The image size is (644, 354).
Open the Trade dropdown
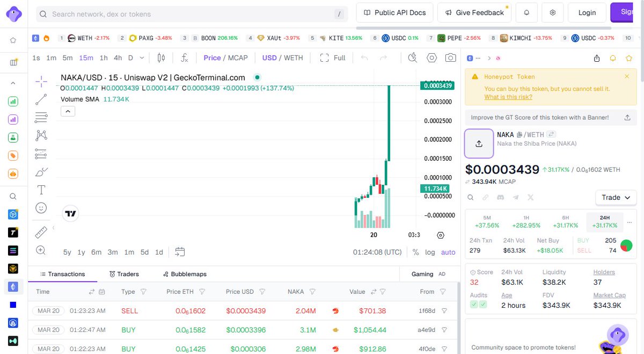pyautogui.click(x=616, y=198)
